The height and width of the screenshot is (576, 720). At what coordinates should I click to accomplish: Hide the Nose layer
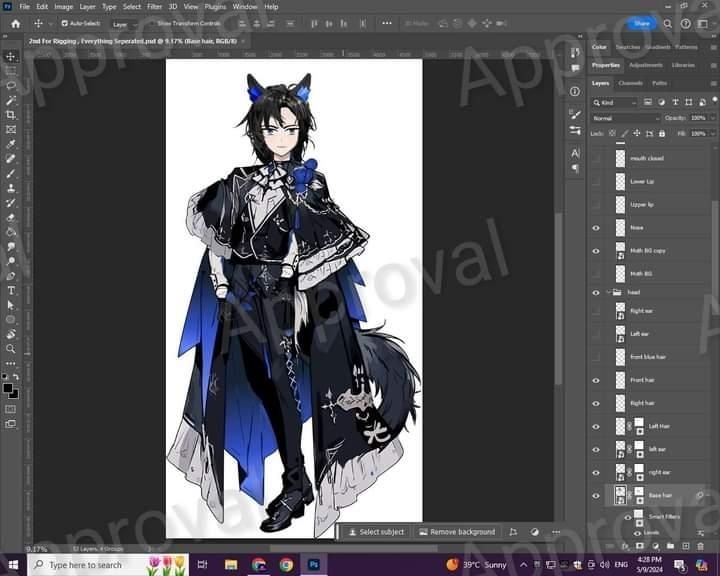pyautogui.click(x=596, y=228)
